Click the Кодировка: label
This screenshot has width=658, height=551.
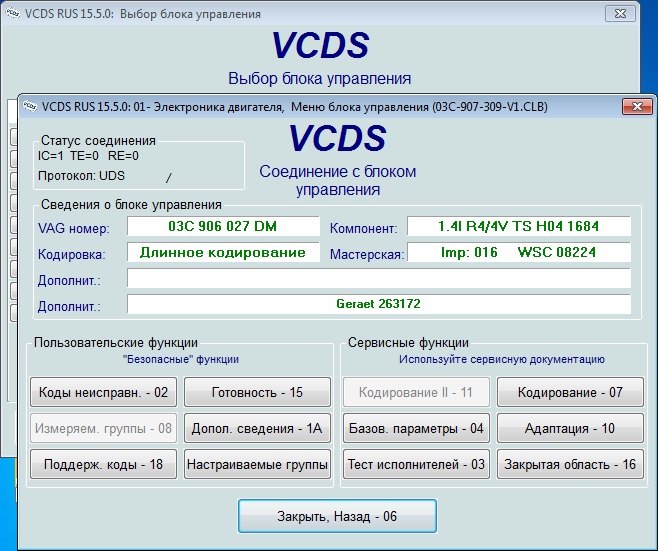72,254
